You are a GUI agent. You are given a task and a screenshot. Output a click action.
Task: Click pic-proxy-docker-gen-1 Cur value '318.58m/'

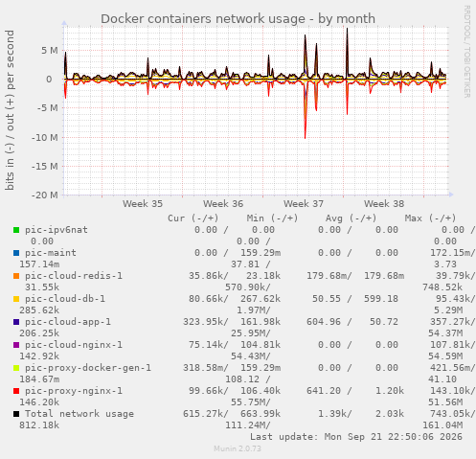click(x=206, y=368)
